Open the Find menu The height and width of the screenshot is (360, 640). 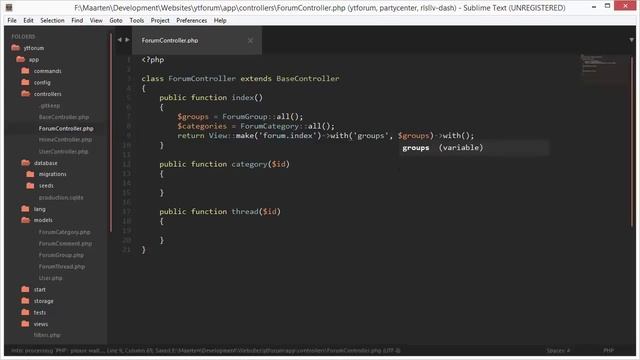[x=77, y=20]
